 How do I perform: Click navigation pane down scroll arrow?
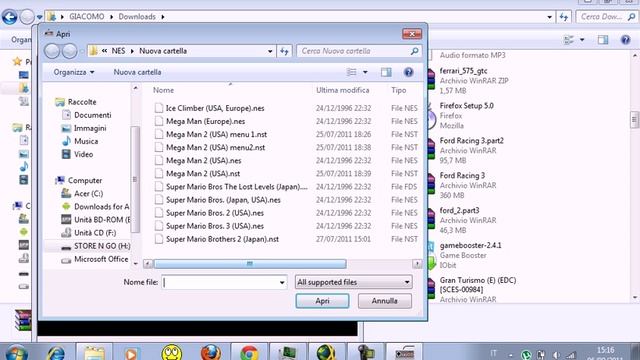(x=136, y=264)
